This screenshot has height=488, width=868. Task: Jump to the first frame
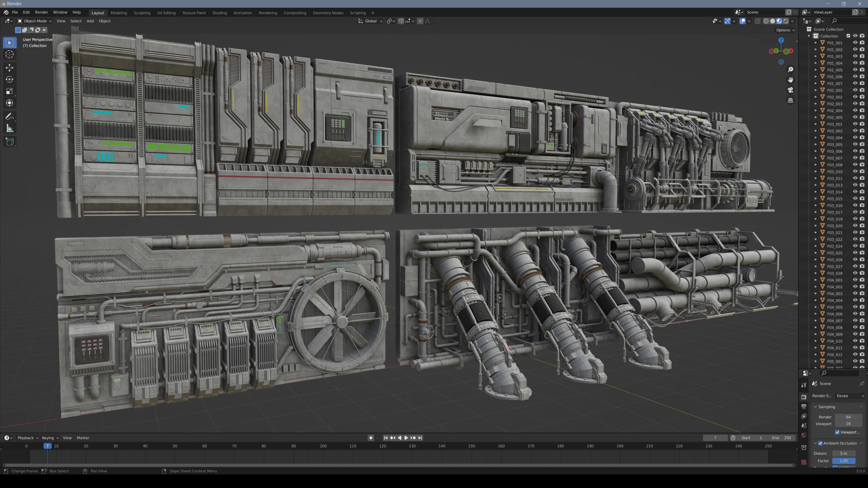tap(386, 438)
